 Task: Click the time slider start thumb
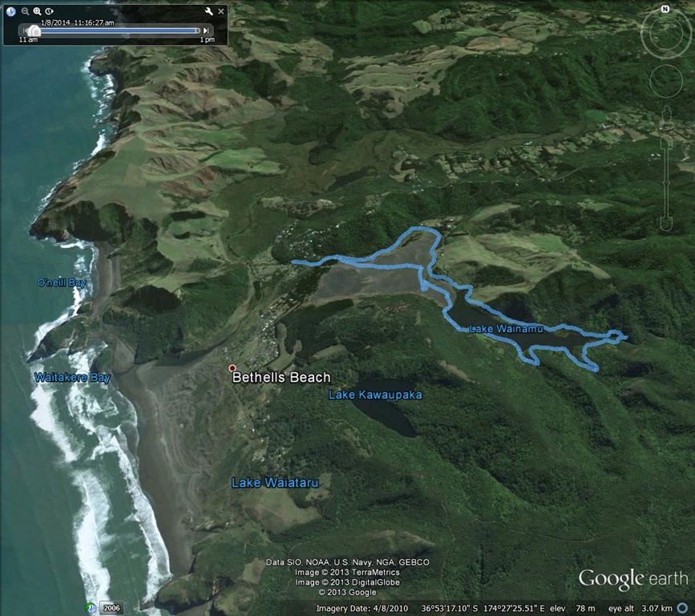tap(34, 31)
